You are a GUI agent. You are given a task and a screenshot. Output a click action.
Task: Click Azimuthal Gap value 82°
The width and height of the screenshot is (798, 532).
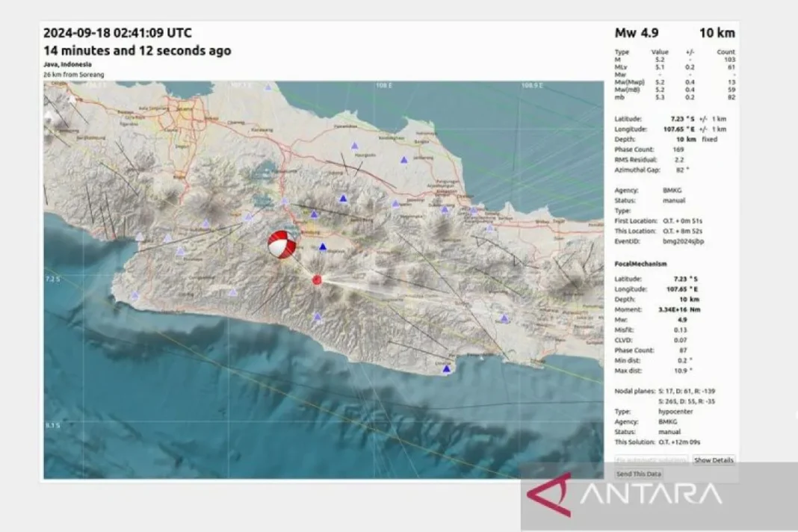coord(682,170)
